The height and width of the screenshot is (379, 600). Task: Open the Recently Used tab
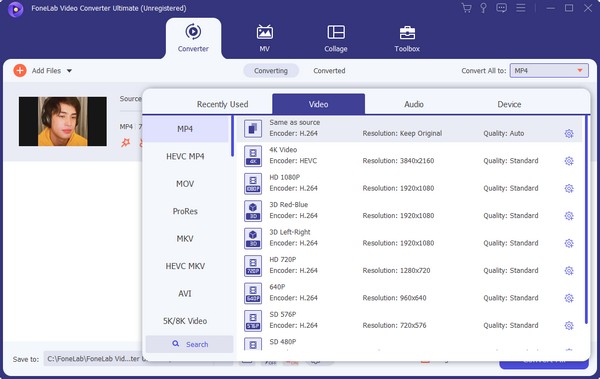click(222, 104)
